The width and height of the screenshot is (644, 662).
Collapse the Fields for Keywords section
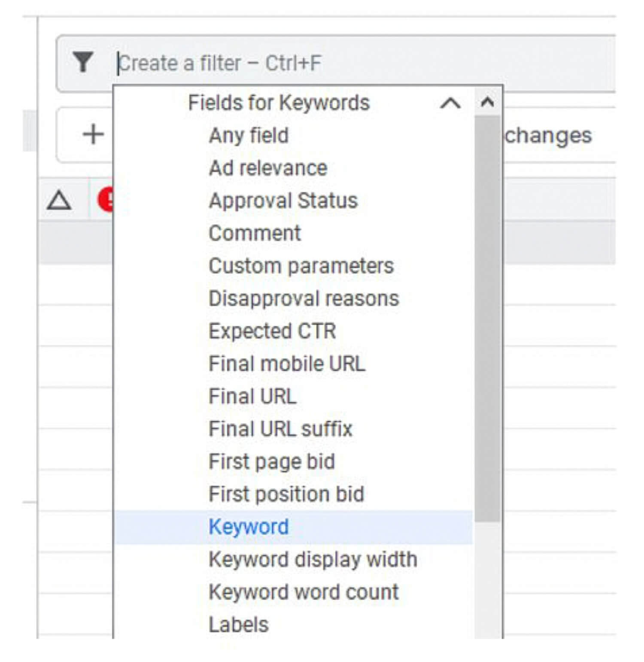(x=450, y=104)
